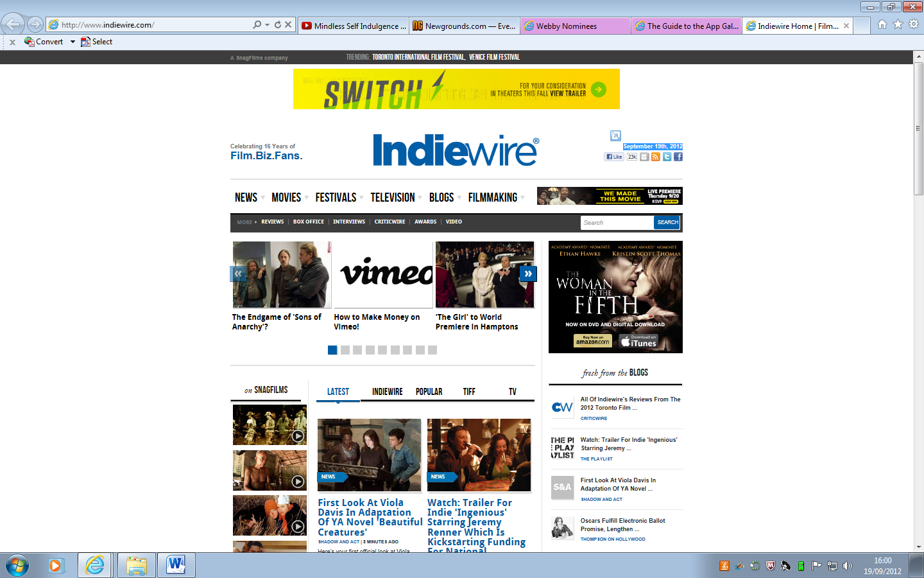
Task: Click the Facebook Like button
Action: tap(613, 157)
